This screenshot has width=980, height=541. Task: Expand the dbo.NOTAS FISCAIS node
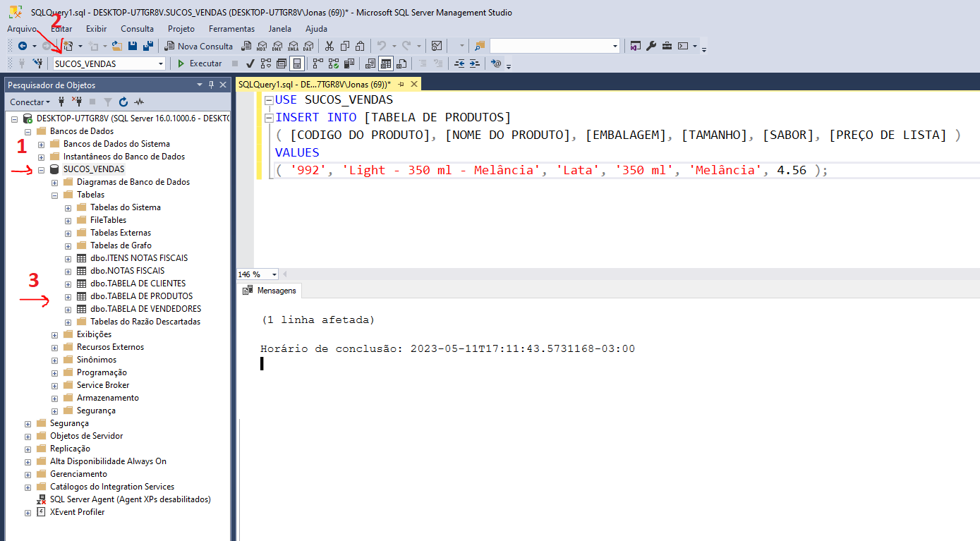[68, 271]
